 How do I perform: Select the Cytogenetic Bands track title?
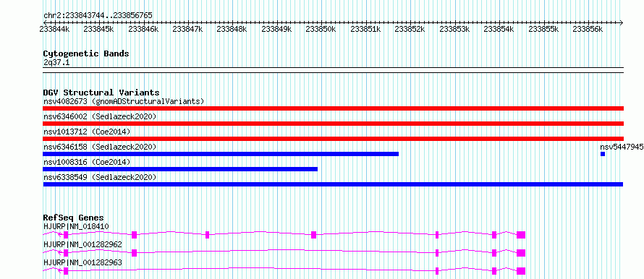tap(86, 53)
